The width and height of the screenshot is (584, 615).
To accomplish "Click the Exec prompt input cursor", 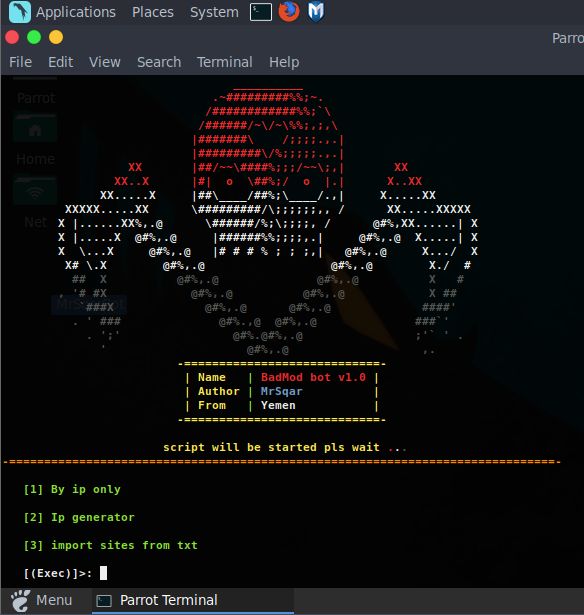I will [103, 573].
